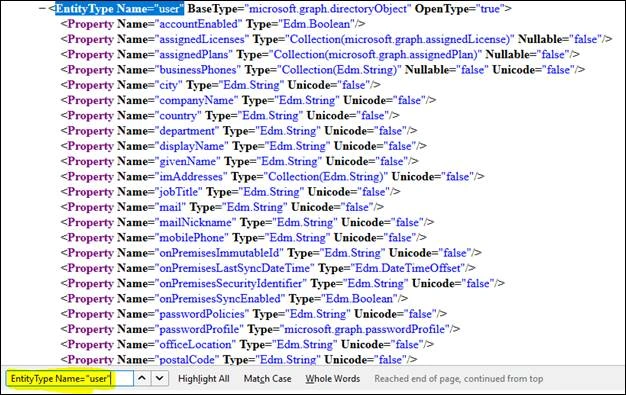Click the assignedPlans property line
Screen dimensions: 626x395
coord(320,54)
